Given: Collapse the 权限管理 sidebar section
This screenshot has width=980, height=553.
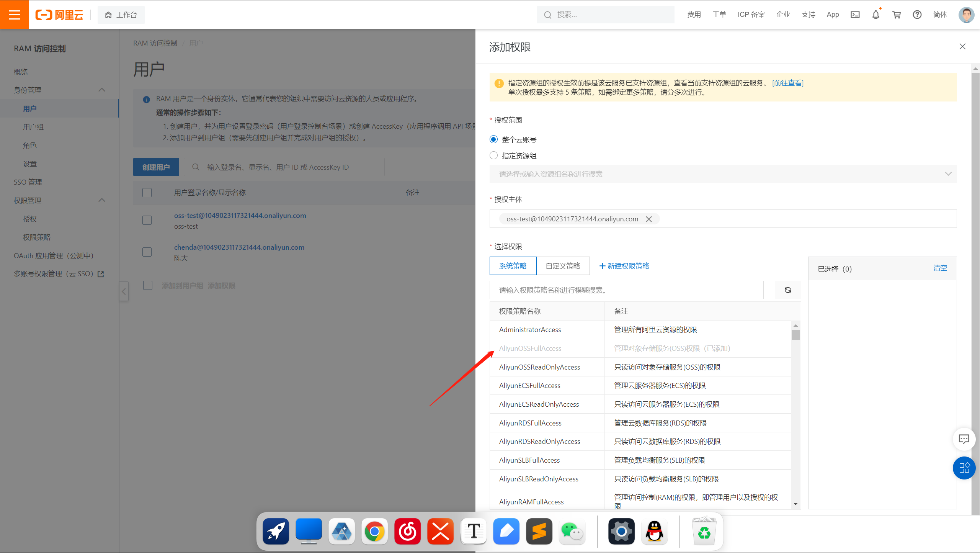Looking at the screenshot, I should coord(102,200).
